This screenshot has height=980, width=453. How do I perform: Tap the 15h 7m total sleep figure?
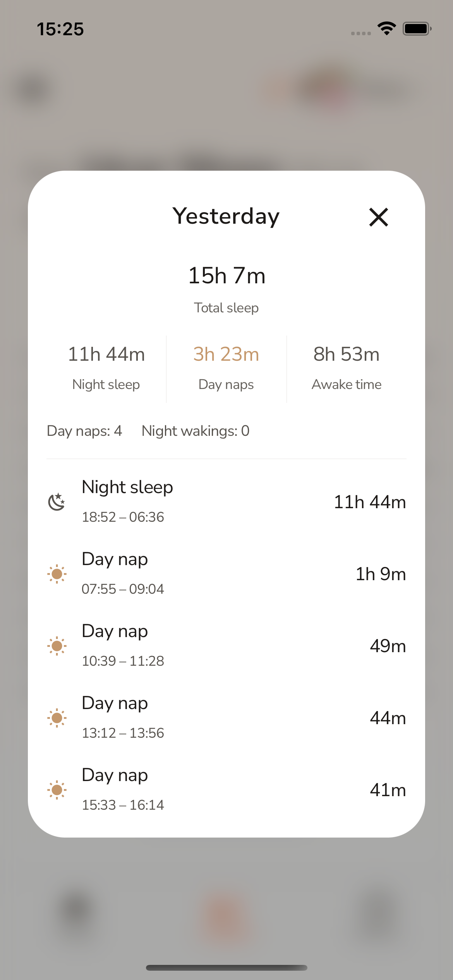click(x=226, y=276)
